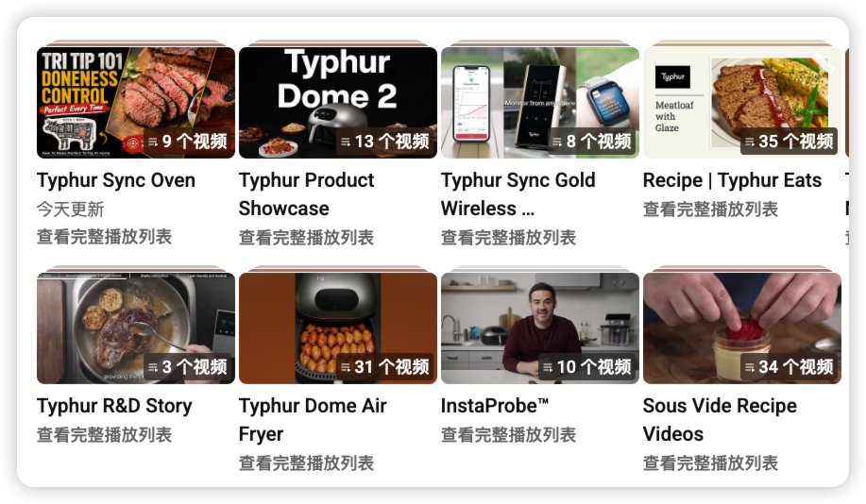The width and height of the screenshot is (866, 504).
Task: Open the InstaProbe presenter video thumbnail
Action: [x=540, y=328]
